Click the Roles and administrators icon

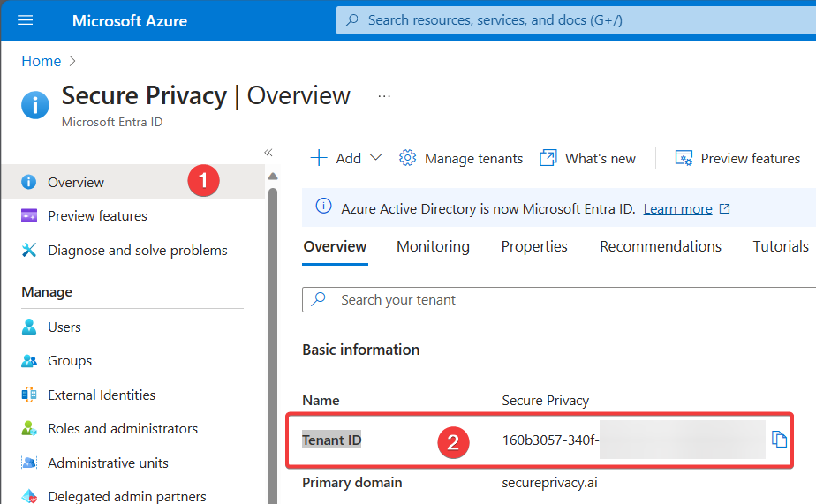[x=29, y=429]
